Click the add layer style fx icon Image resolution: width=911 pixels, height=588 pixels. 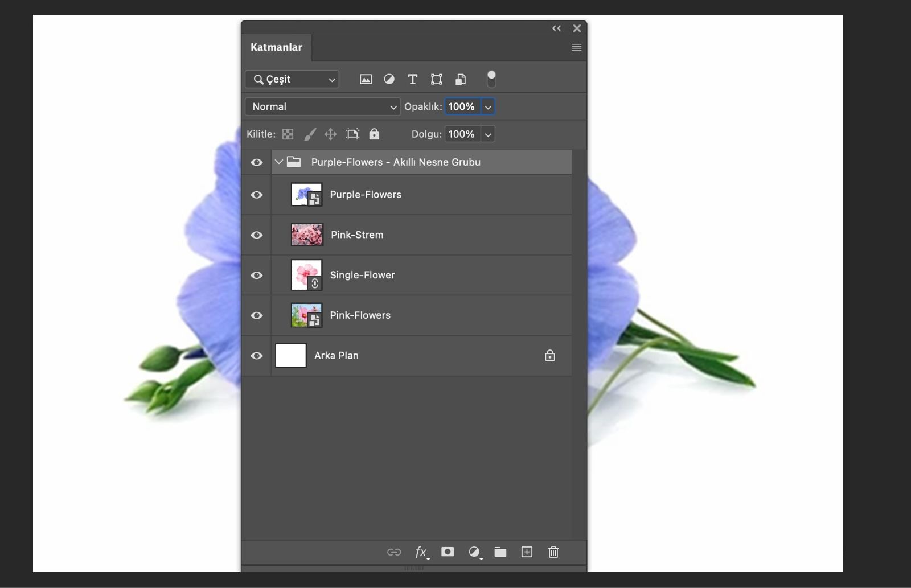(x=421, y=552)
